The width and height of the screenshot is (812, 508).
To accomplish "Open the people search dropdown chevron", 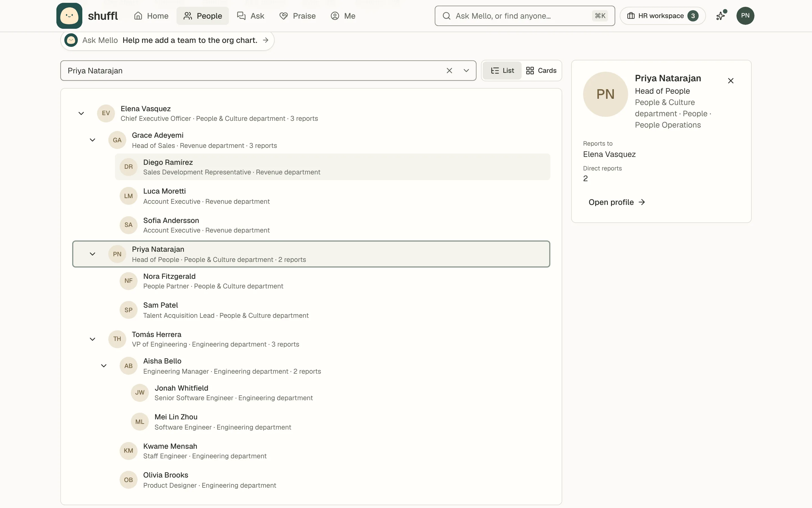I will pos(466,71).
